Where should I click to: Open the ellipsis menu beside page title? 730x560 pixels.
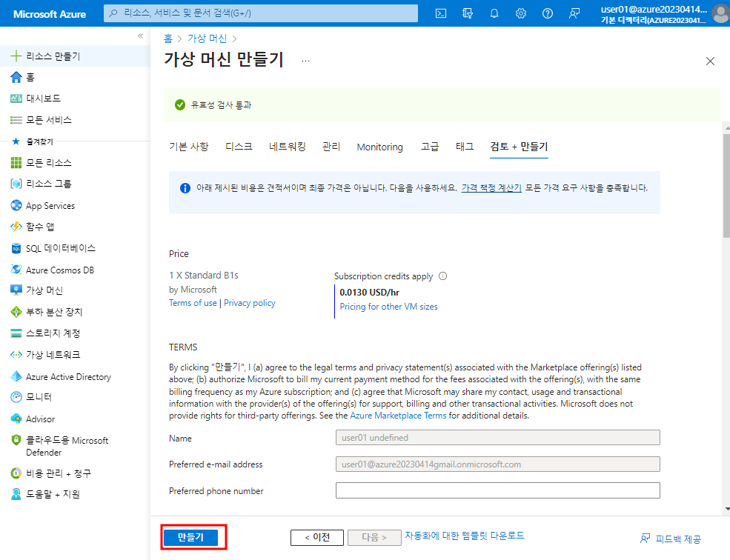[305, 61]
